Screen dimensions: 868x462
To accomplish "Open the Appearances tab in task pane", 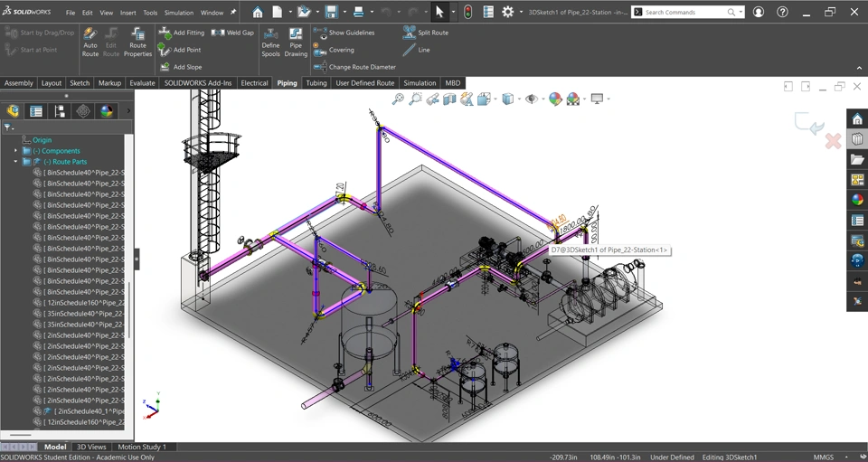I will pyautogui.click(x=857, y=200).
